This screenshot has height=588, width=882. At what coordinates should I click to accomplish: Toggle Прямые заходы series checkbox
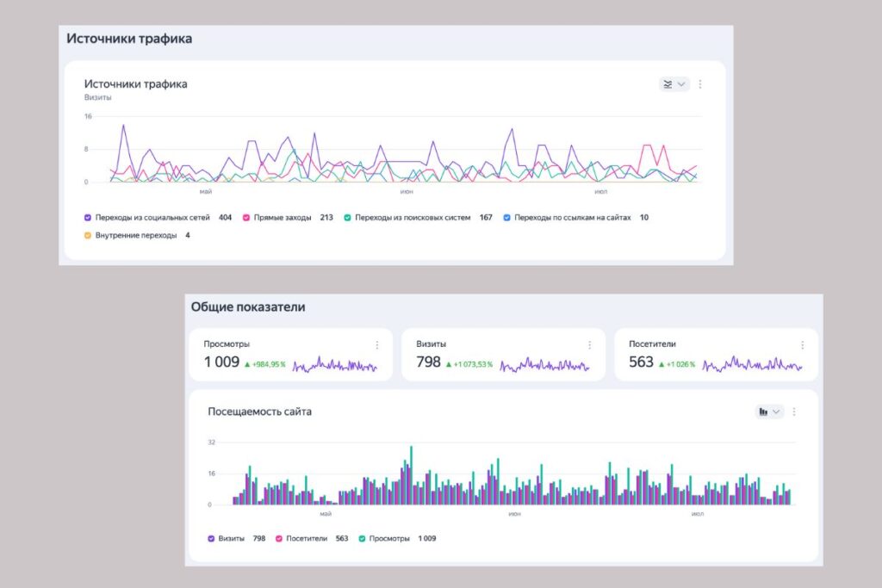245,218
